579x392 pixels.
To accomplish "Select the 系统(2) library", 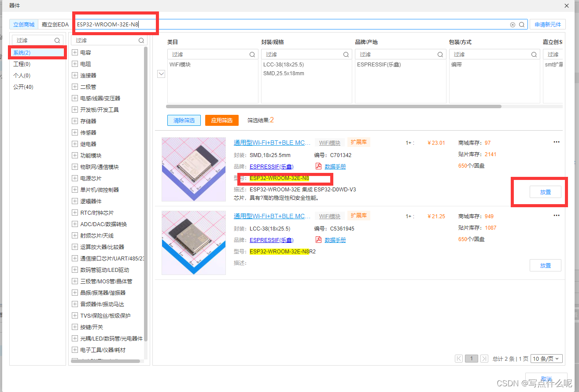I will click(x=37, y=52).
